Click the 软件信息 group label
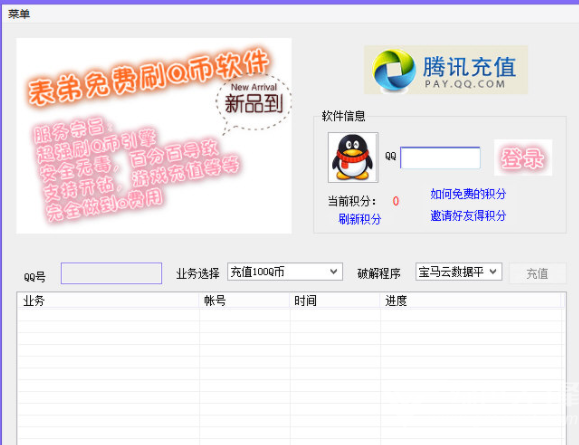 [x=343, y=116]
